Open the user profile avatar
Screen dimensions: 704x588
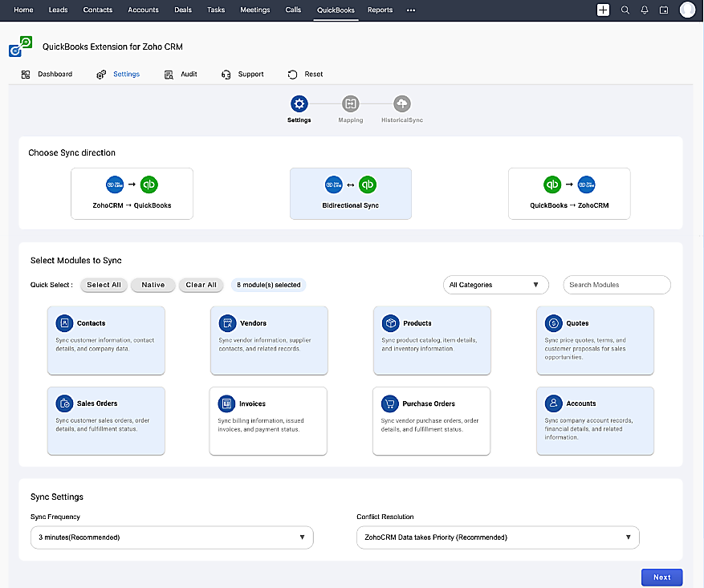click(x=687, y=10)
